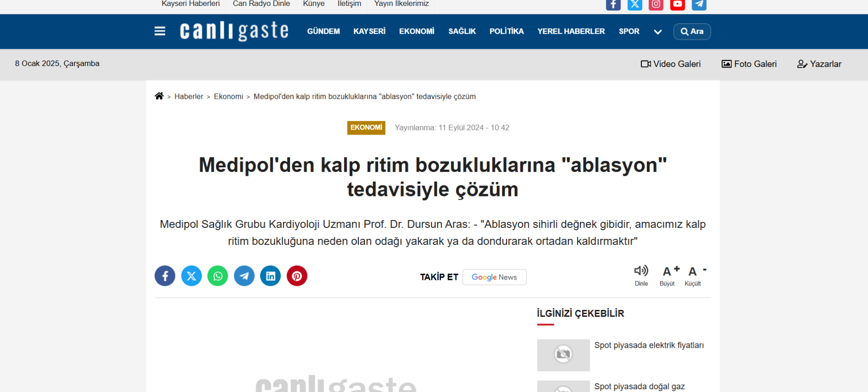This screenshot has width=868, height=392.
Task: Open Facebook page icon in top bar
Action: [613, 4]
